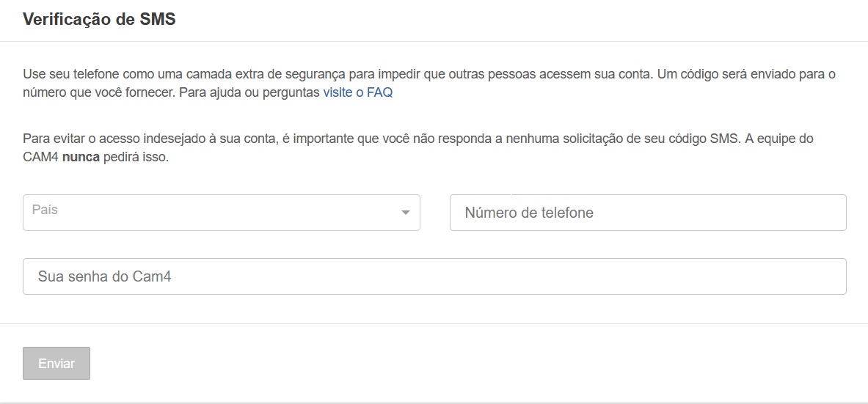Open the País dropdown arrow
The image size is (868, 404).
[405, 213]
